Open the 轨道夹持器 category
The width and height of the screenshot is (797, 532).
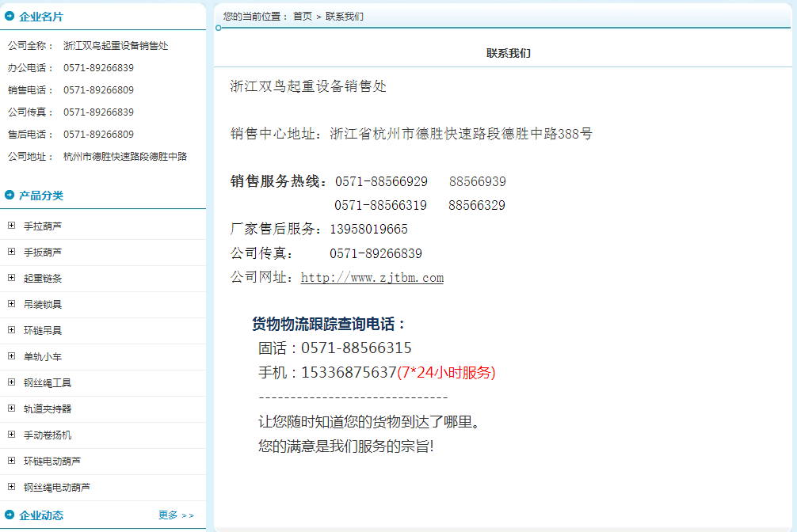(48, 409)
